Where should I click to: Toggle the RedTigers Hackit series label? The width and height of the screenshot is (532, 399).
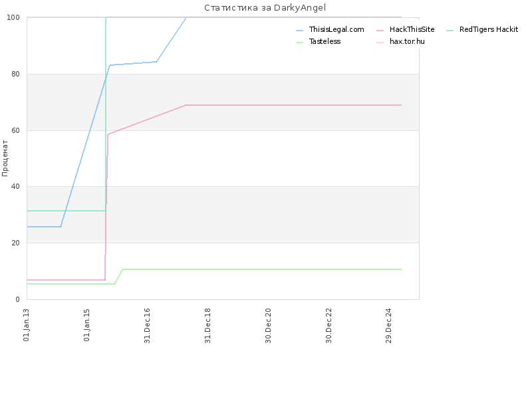point(489,29)
